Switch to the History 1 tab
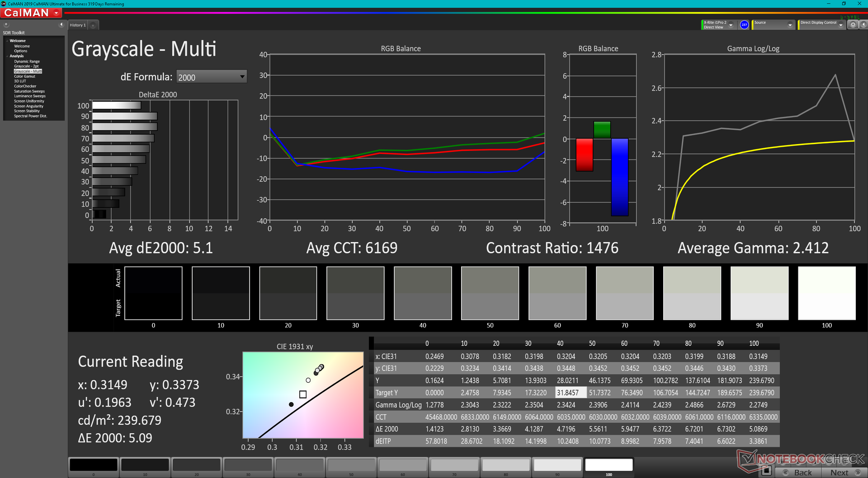This screenshot has width=868, height=478. click(x=77, y=25)
